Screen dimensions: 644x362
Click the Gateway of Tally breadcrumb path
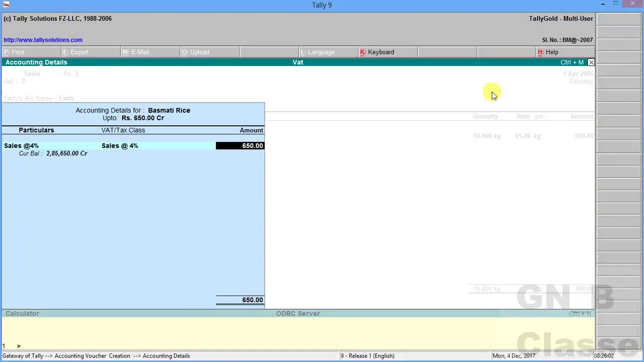coord(96,356)
